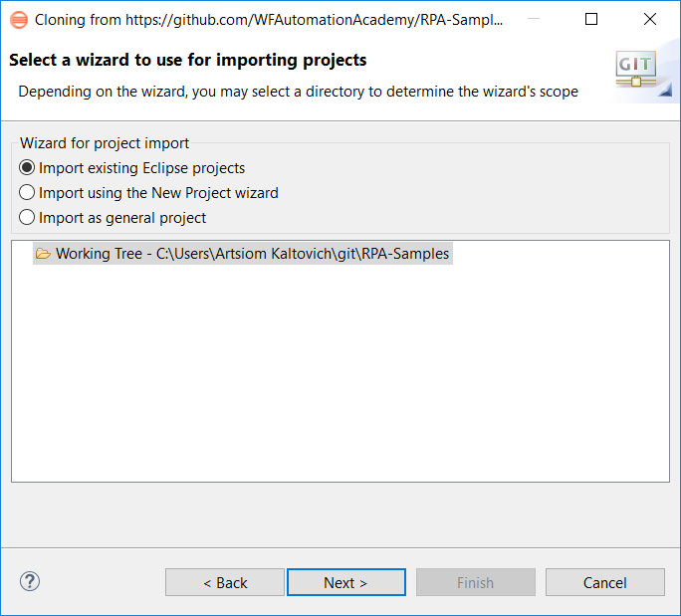Cancel the project import wizard
The width and height of the screenshot is (681, 616).
tap(605, 582)
